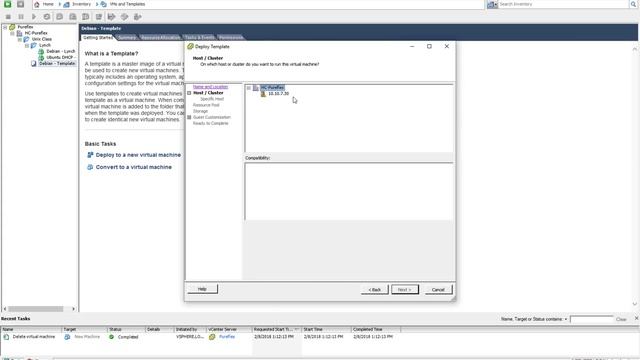Open the Name, Target or Status contains dropdown
The width and height of the screenshot is (640, 360).
(x=566, y=319)
